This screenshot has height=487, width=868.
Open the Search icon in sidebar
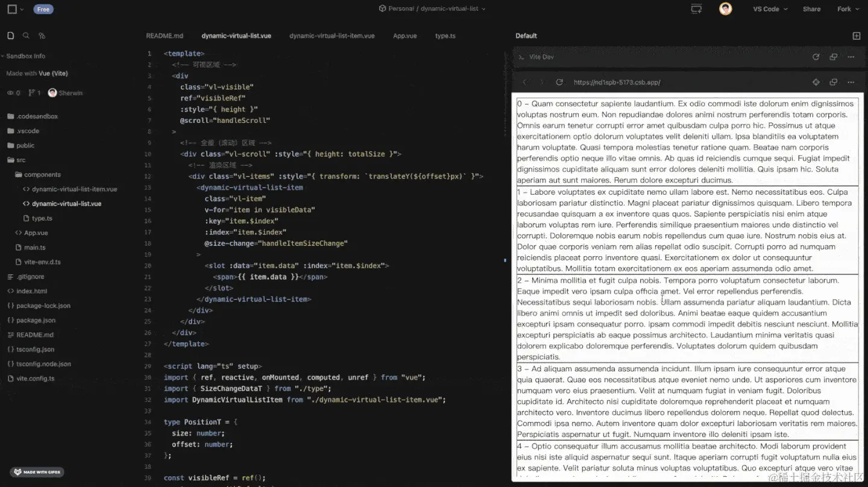[26, 36]
